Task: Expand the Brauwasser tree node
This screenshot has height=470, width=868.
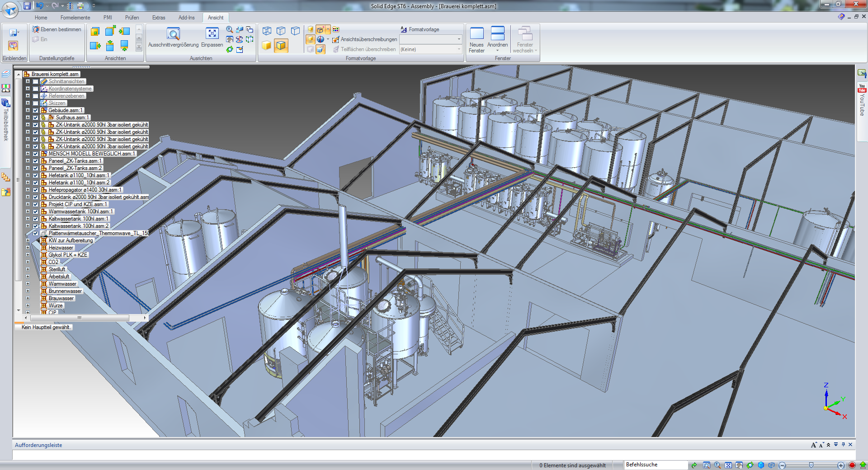Action: click(28, 298)
